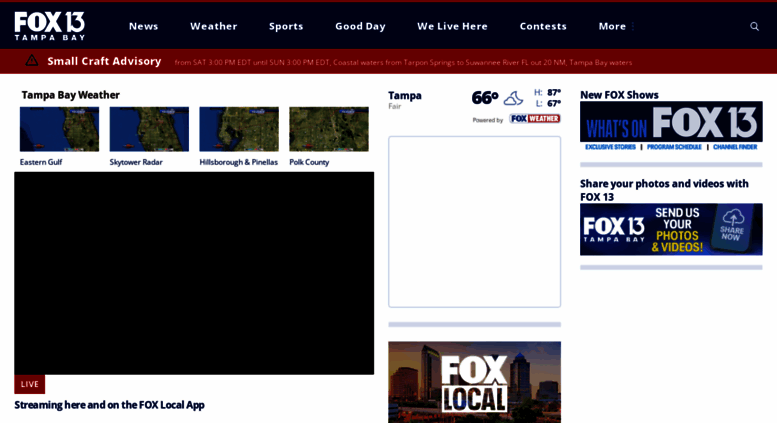Open the search magnifier icon
This screenshot has height=423, width=777.
[754, 26]
